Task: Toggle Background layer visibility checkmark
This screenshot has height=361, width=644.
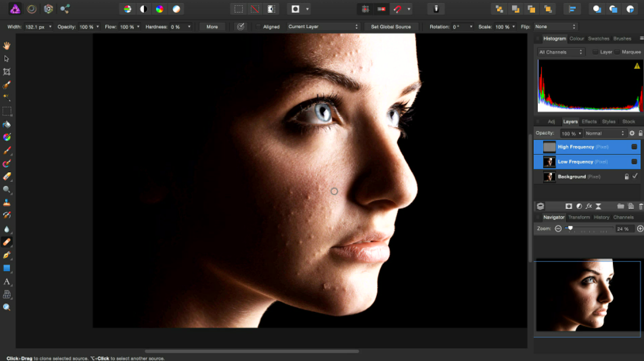Action: (x=635, y=176)
